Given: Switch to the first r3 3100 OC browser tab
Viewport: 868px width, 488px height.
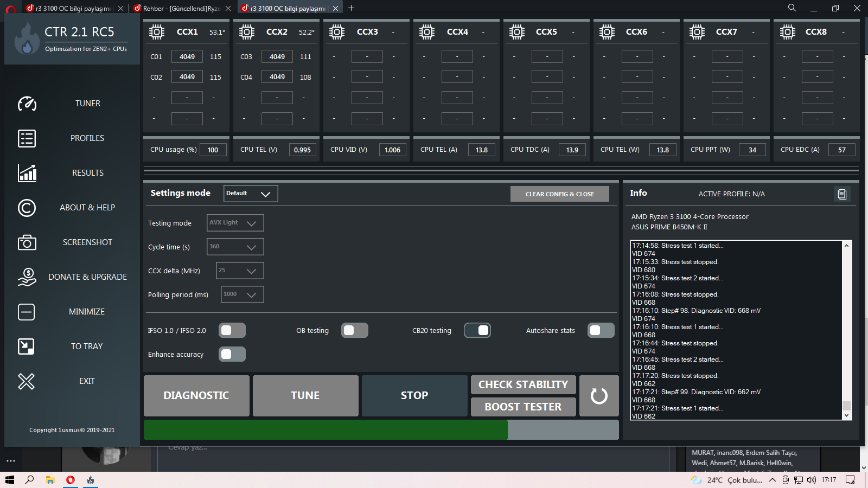Looking at the screenshot, I should coord(74,8).
